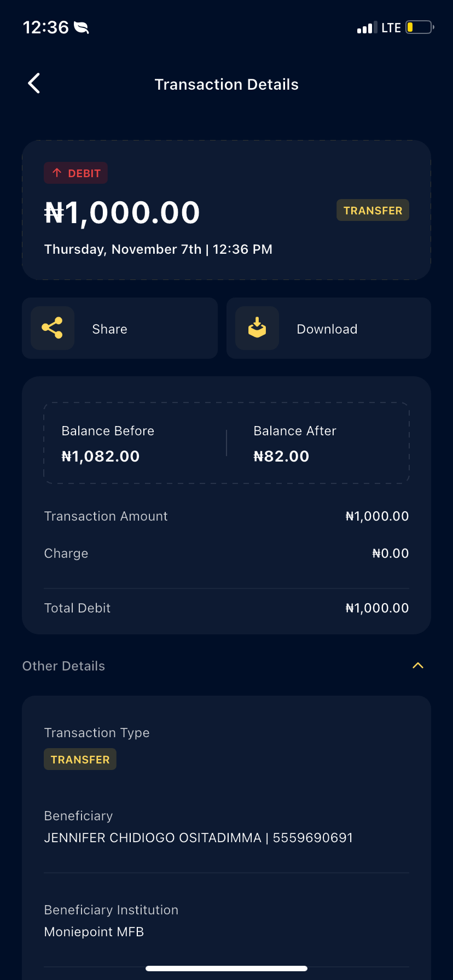Tap the TRANSFER badge beside the amount
The height and width of the screenshot is (980, 453).
pyautogui.click(x=373, y=211)
